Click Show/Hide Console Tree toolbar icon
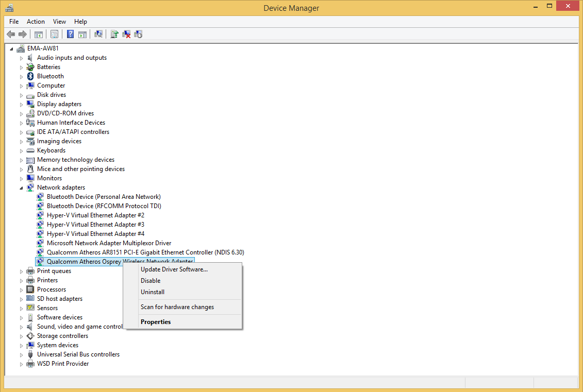 38,34
